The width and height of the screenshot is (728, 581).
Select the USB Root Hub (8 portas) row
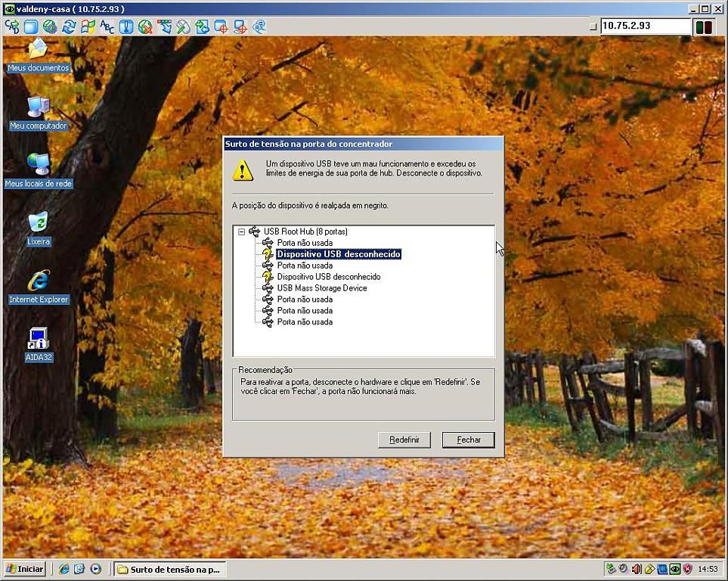click(305, 231)
